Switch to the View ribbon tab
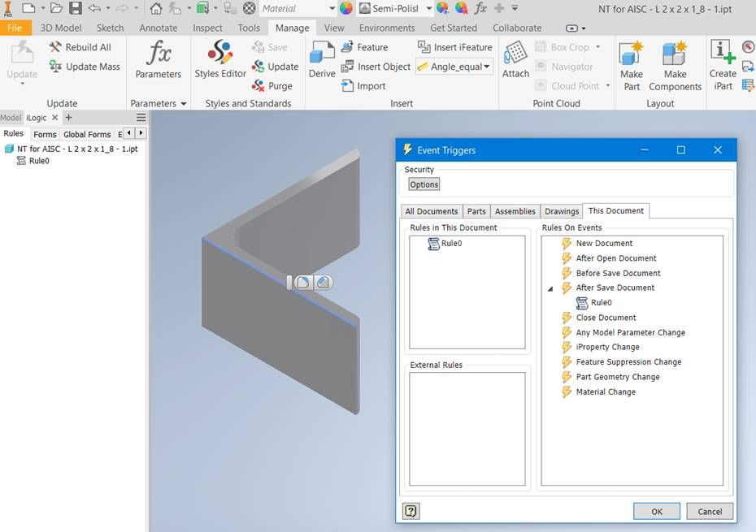This screenshot has height=532, width=756. pyautogui.click(x=333, y=28)
